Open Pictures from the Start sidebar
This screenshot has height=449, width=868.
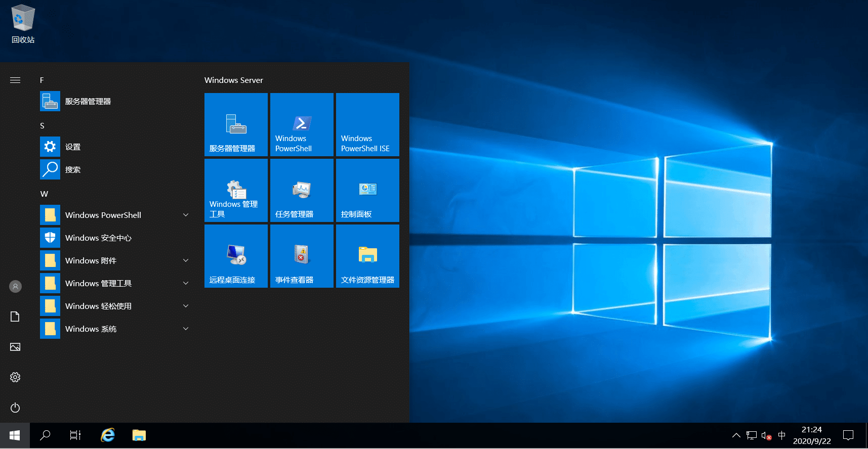pyautogui.click(x=15, y=347)
